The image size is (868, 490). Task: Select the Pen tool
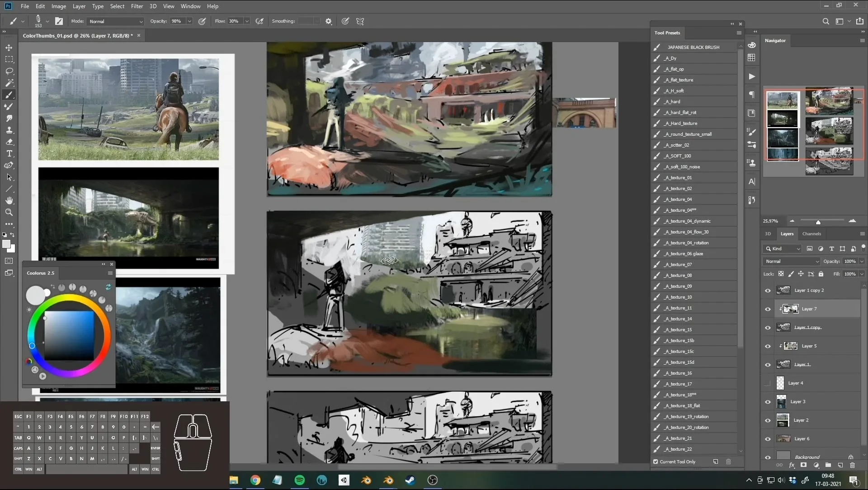[9, 165]
